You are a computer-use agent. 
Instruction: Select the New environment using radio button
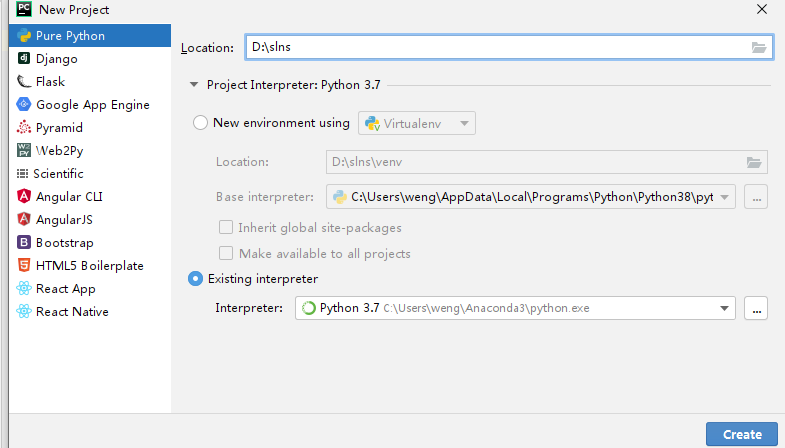[200, 123]
